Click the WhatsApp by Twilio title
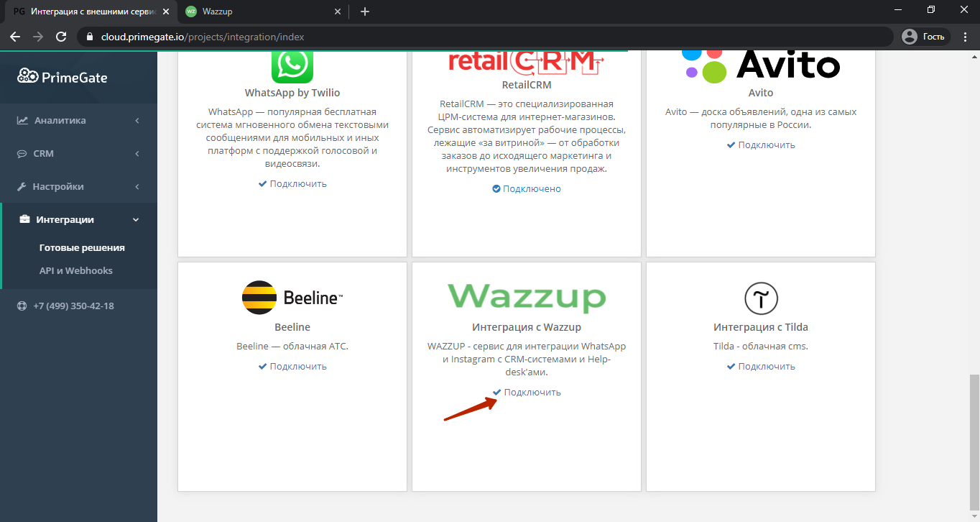The image size is (980, 522). click(x=292, y=93)
